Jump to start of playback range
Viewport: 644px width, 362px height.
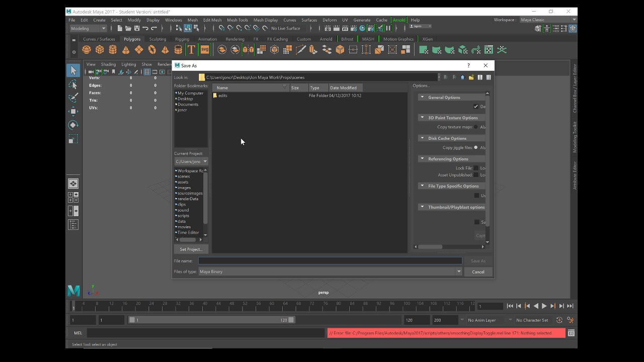point(510,306)
